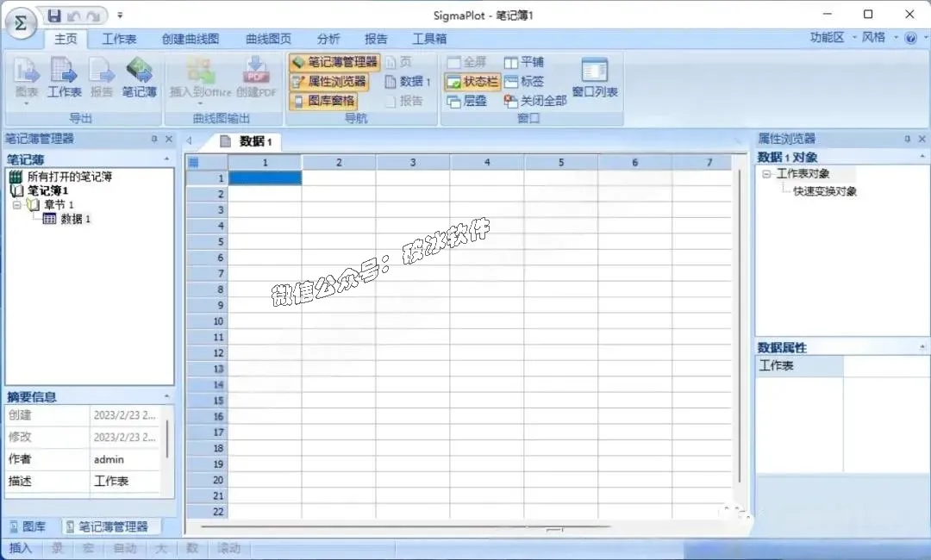Viewport: 931px width, 560px height.
Task: Toggle the 图库窗格 navigation button
Action: tap(323, 101)
